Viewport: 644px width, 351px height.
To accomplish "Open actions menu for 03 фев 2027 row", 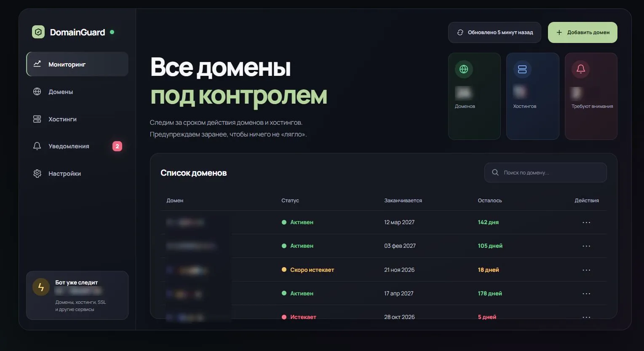I will pyautogui.click(x=586, y=246).
